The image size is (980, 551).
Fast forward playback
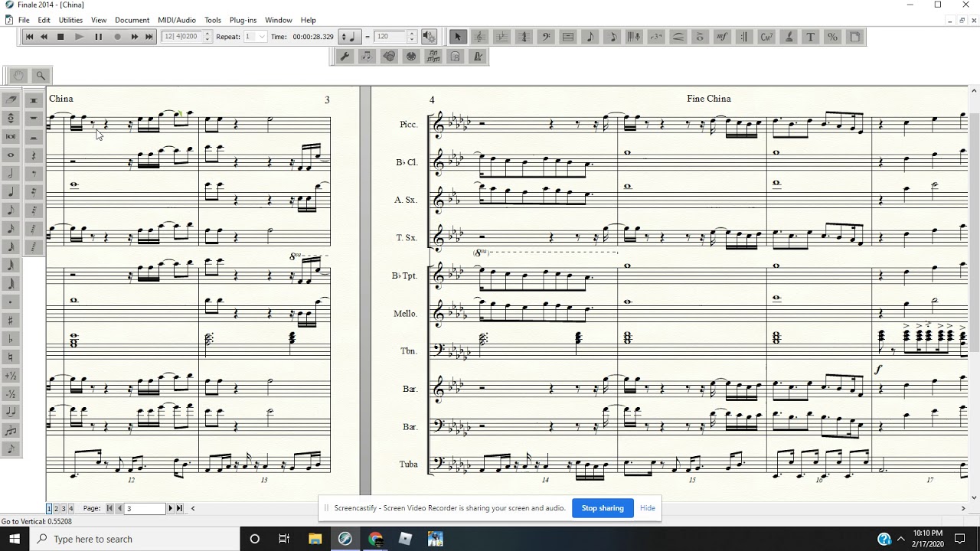135,36
